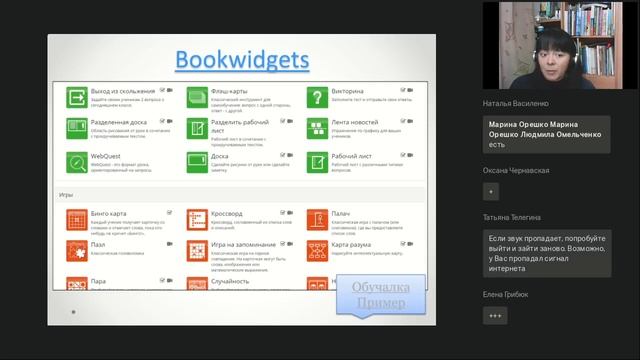Toggle the checkbox beside Пара
The height and width of the screenshot is (360, 640).
point(162,280)
